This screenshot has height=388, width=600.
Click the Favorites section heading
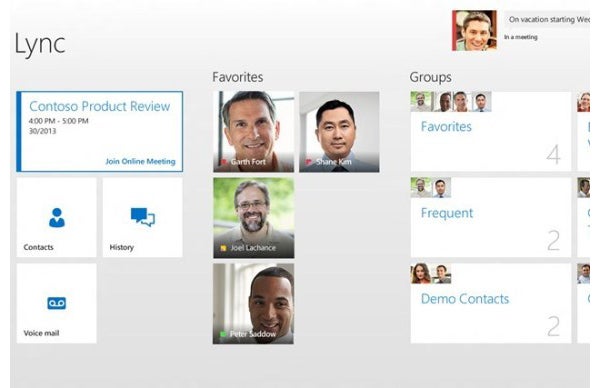(x=238, y=77)
